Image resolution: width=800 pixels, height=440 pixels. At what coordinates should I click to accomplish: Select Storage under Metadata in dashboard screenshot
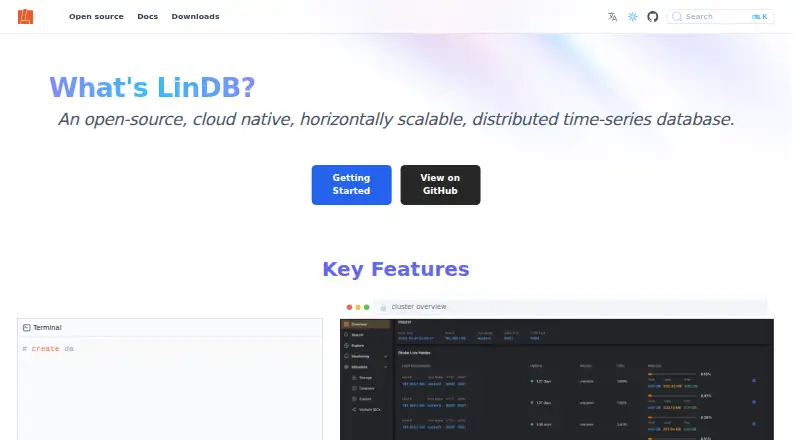click(365, 378)
